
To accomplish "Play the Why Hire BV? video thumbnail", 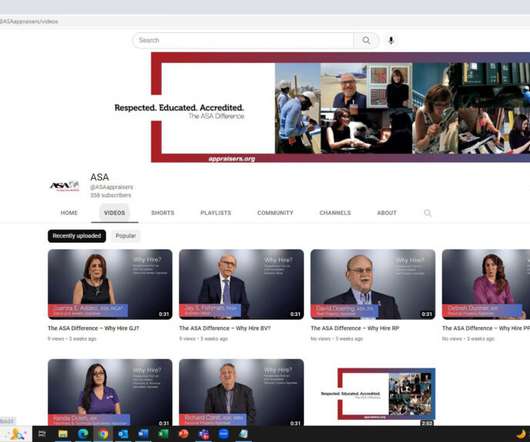I will coord(241,284).
